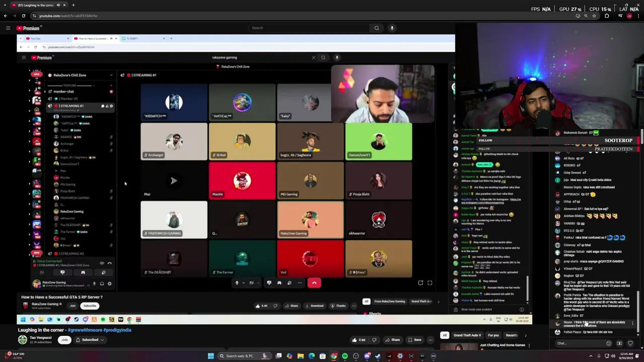Open Discord user settings gear icon

coord(110,284)
